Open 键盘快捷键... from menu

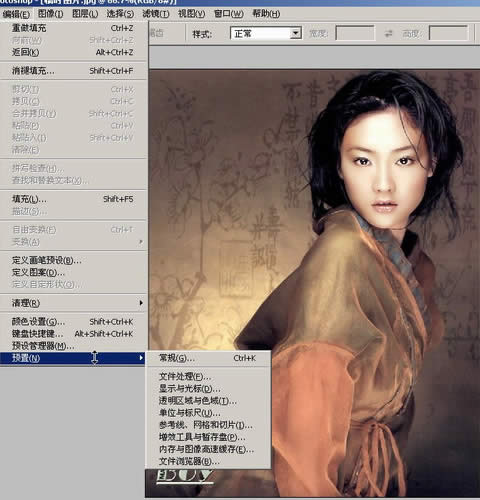pos(73,334)
